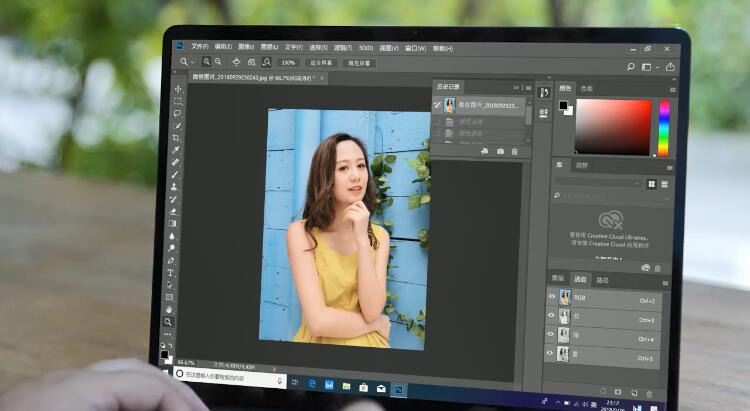Select the Path Selection tool
Screen dimensions: 750x411
point(170,285)
